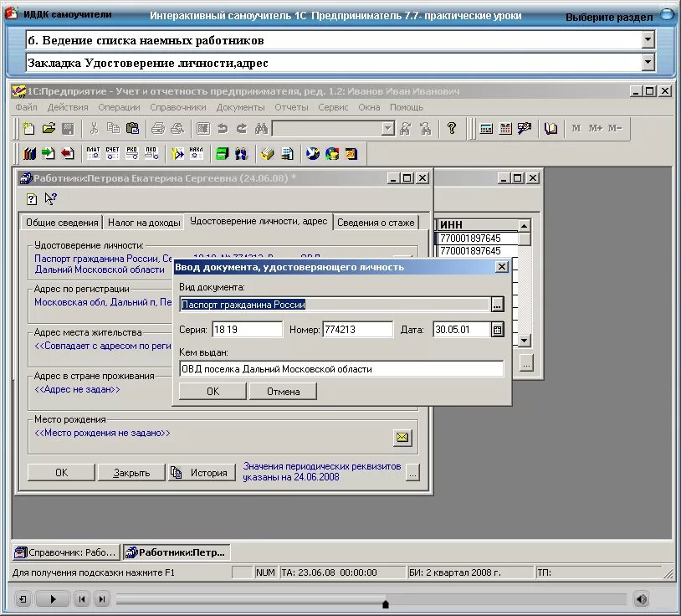Click the Open folder toolbar icon
Viewport: 681px width, 616px height.
49,128
